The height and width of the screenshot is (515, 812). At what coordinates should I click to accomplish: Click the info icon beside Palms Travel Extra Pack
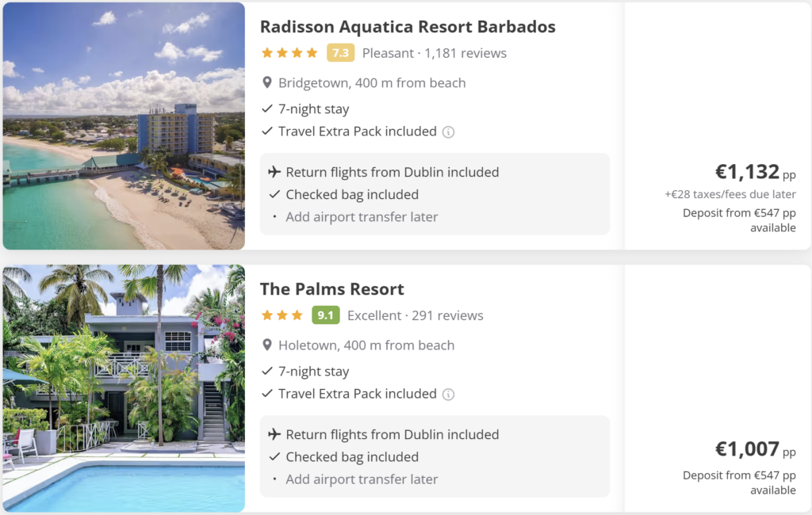pos(448,394)
